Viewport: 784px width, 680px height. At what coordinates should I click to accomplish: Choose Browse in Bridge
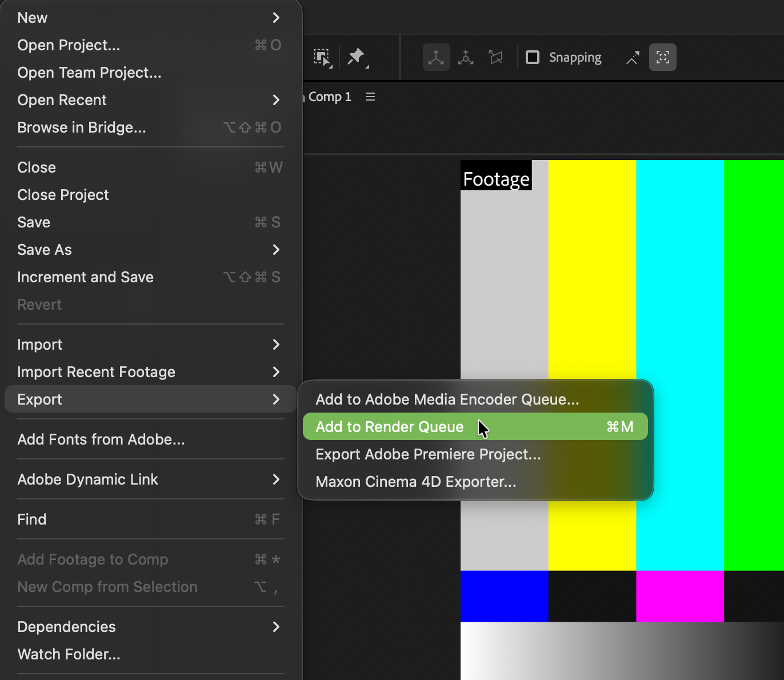pos(150,127)
